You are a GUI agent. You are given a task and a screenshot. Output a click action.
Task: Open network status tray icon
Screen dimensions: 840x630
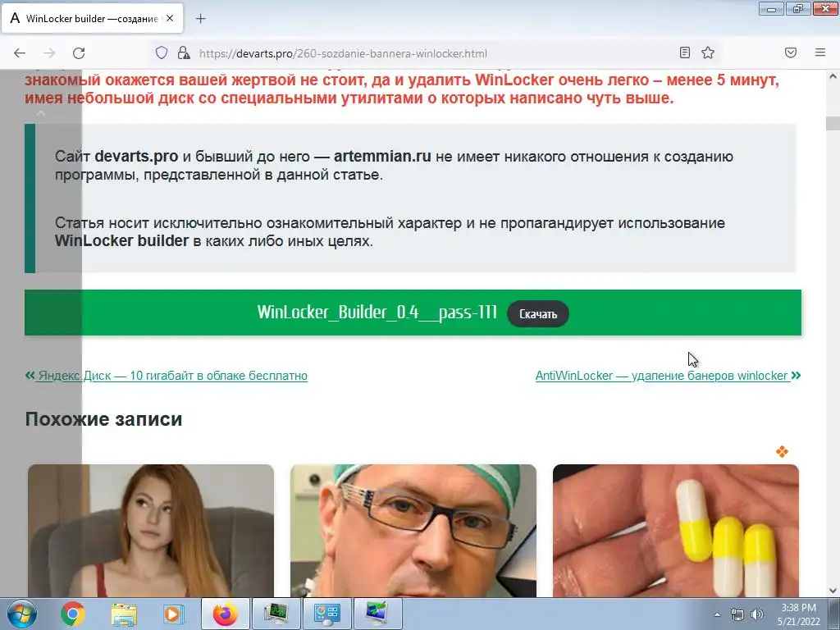(x=737, y=614)
